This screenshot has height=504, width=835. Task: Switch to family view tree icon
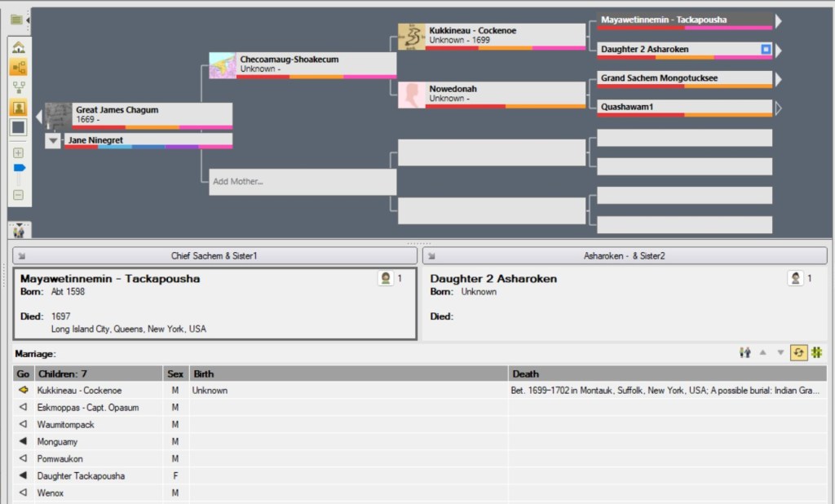point(19,86)
